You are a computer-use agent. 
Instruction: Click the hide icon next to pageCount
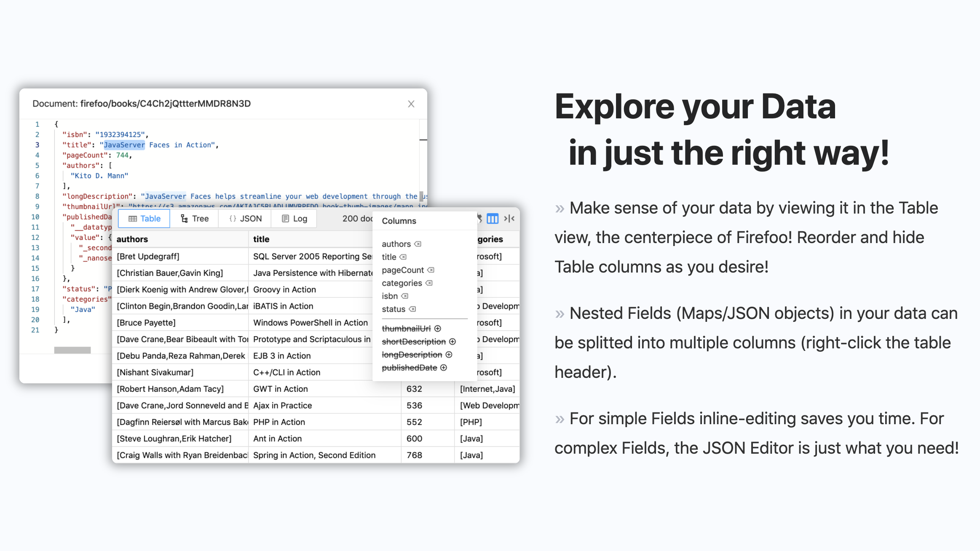click(431, 270)
